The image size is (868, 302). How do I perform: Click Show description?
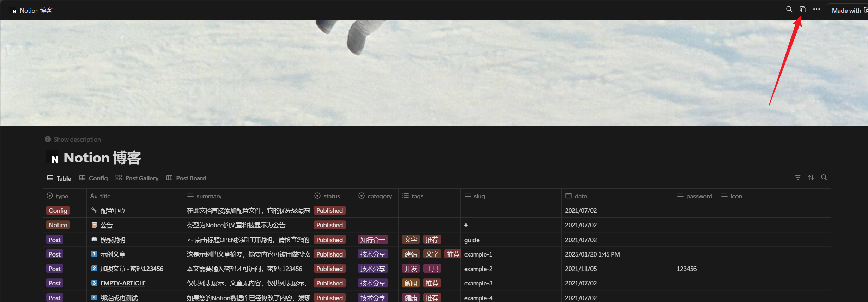click(x=73, y=140)
